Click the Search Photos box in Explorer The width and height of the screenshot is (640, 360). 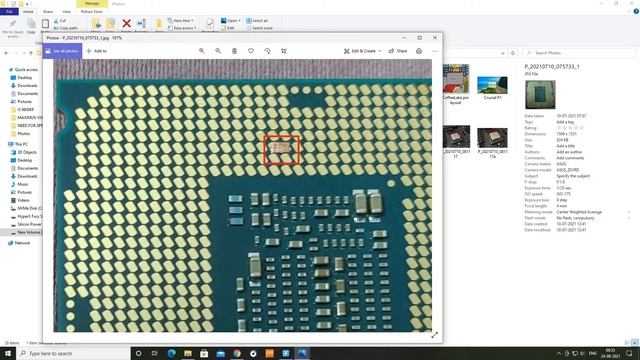pyautogui.click(x=580, y=53)
